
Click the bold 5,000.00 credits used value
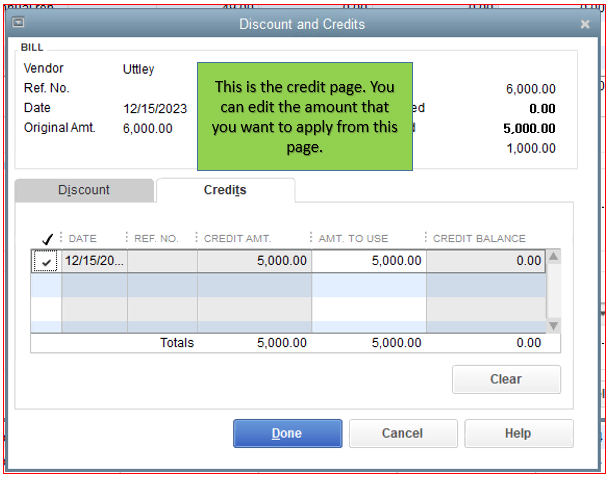529,129
